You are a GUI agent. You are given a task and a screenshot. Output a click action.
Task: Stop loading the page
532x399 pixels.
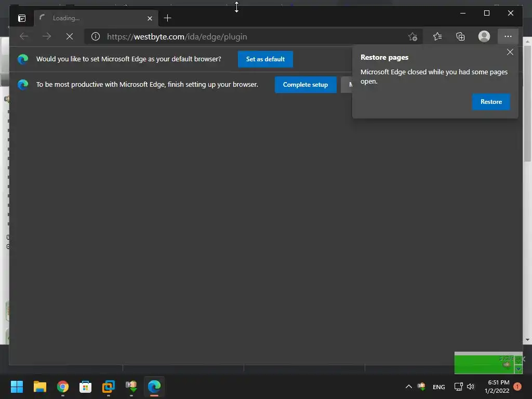[70, 36]
